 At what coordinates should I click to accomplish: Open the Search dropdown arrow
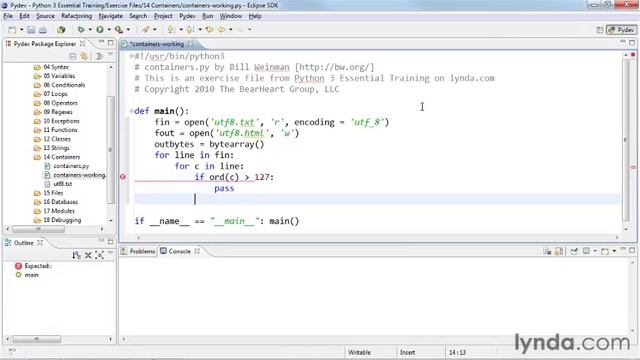[155, 29]
